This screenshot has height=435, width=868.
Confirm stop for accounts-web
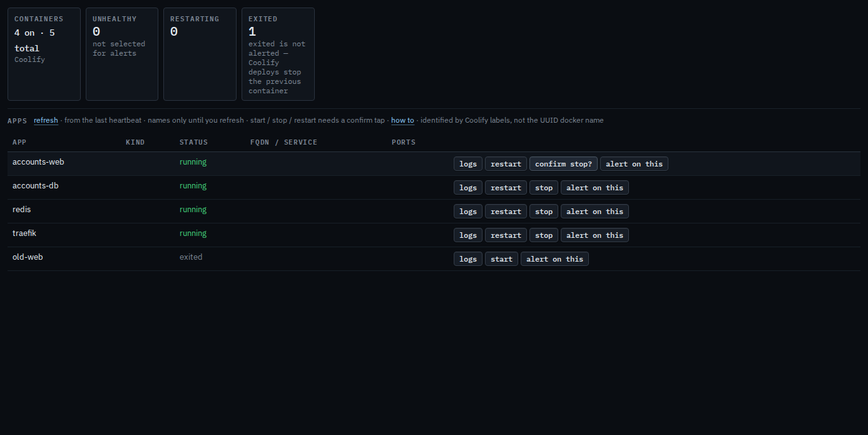click(x=563, y=164)
